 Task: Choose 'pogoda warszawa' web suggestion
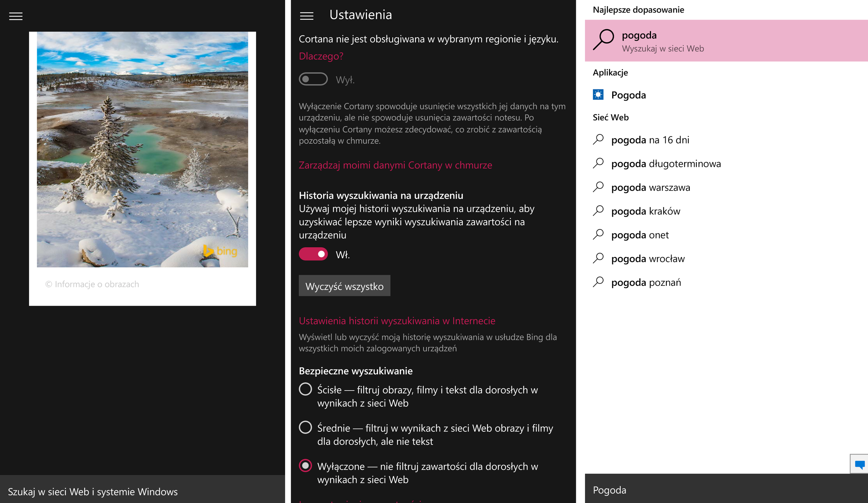click(650, 188)
